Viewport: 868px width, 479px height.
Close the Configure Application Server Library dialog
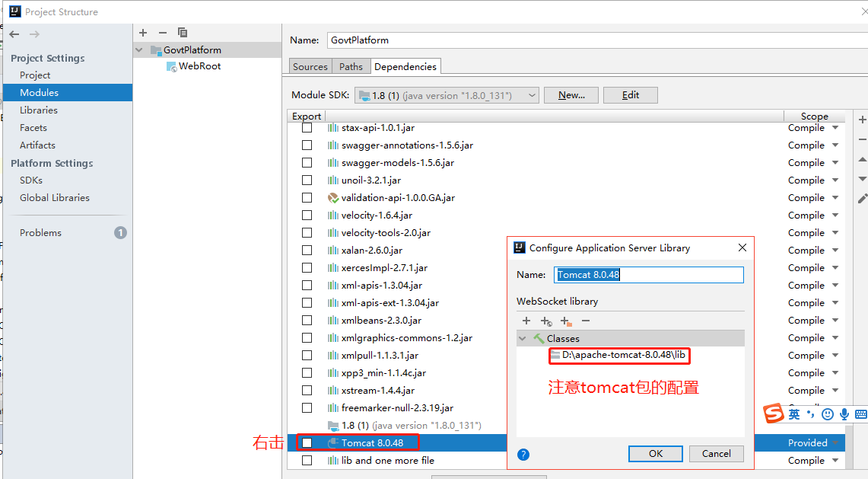pyautogui.click(x=742, y=247)
